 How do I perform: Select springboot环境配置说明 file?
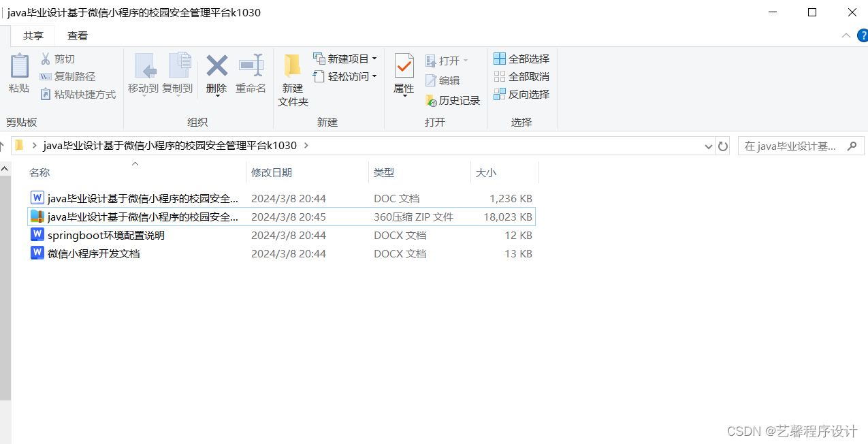281,236
